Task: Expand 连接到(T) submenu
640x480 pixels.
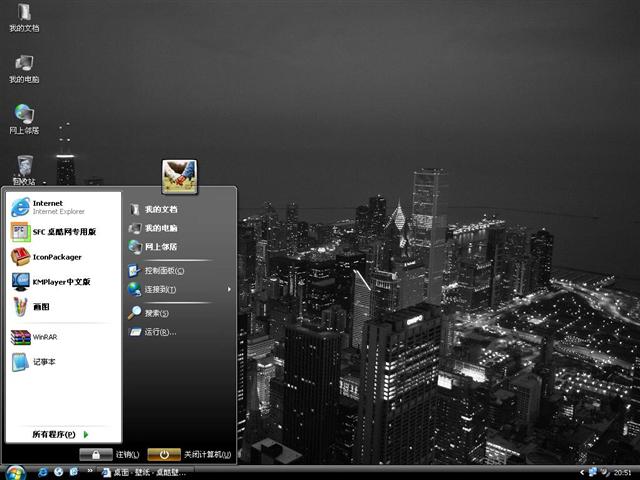Action: click(x=180, y=289)
